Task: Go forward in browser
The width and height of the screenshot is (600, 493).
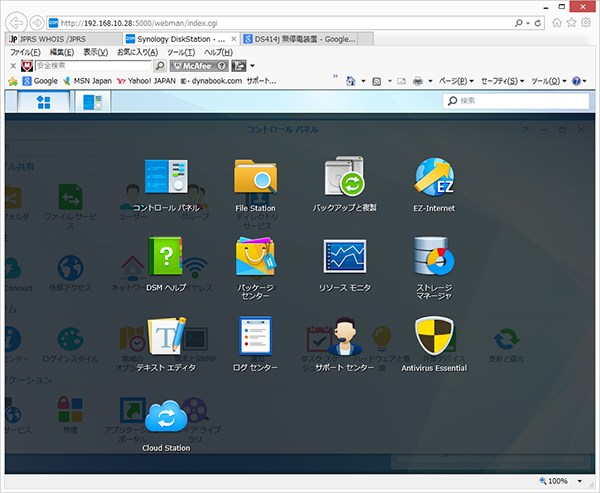Action: 37,23
